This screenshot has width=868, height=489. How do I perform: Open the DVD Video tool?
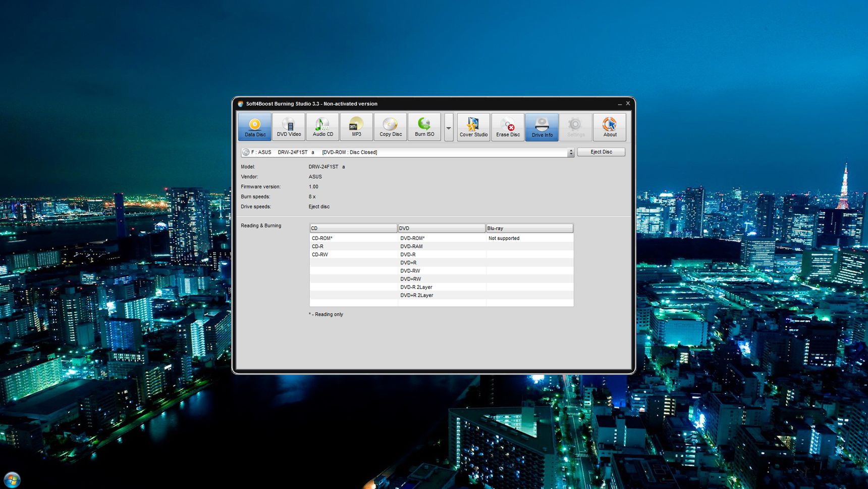click(289, 127)
